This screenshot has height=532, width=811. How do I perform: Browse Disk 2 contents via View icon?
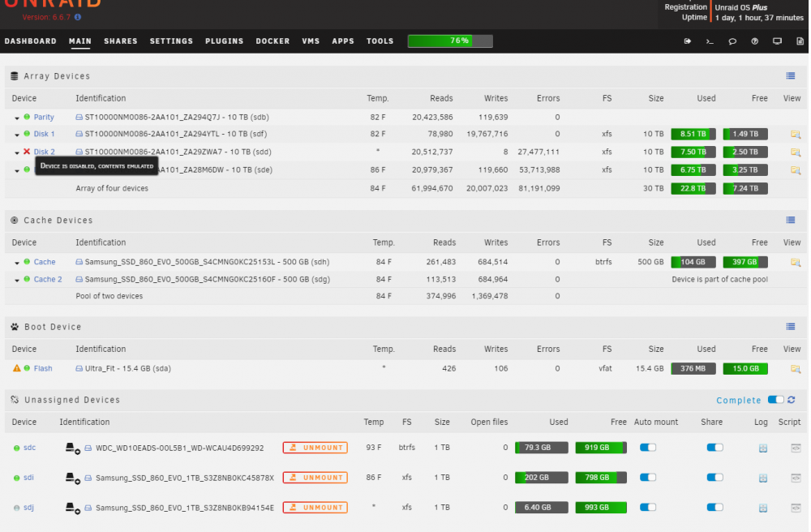click(796, 152)
